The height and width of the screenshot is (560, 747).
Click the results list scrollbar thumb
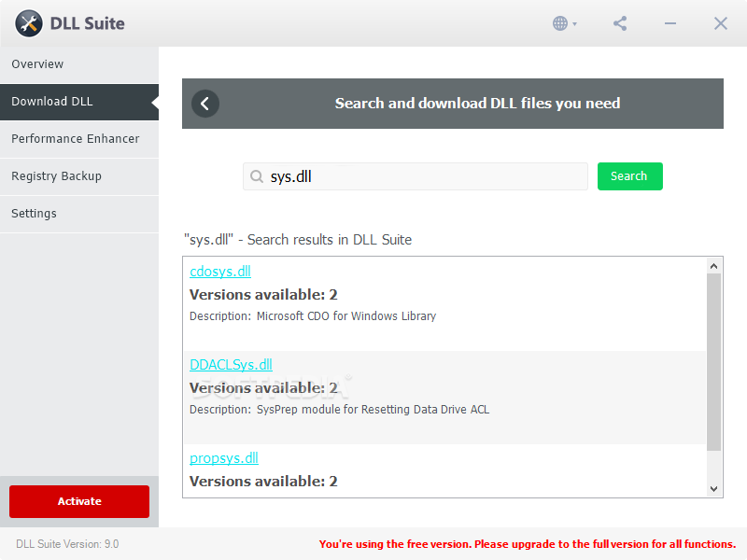click(x=713, y=362)
